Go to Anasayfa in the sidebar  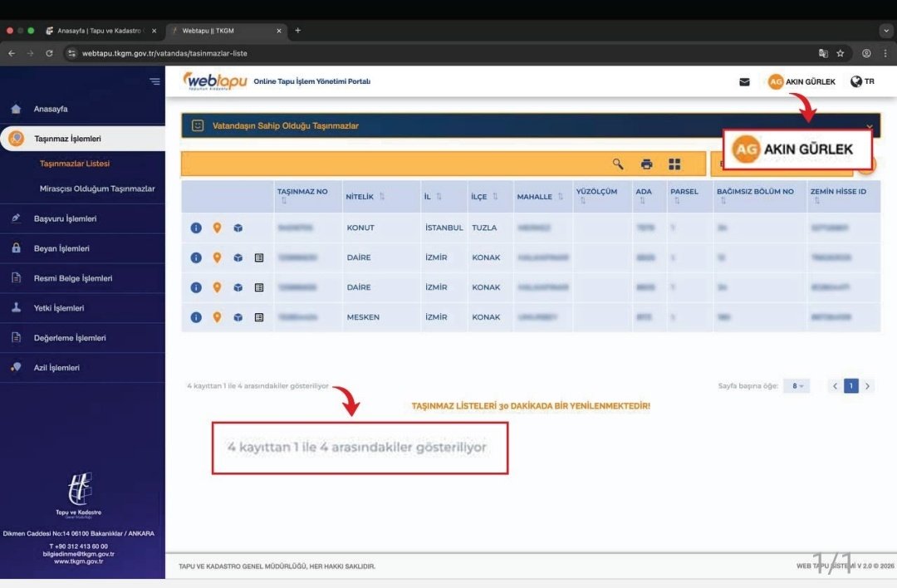coord(83,109)
